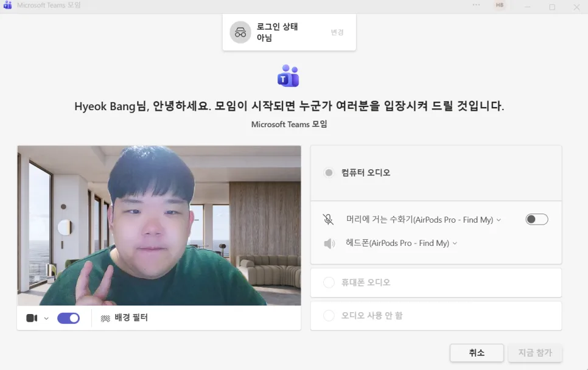Click the muted microphone icon

tap(328, 219)
